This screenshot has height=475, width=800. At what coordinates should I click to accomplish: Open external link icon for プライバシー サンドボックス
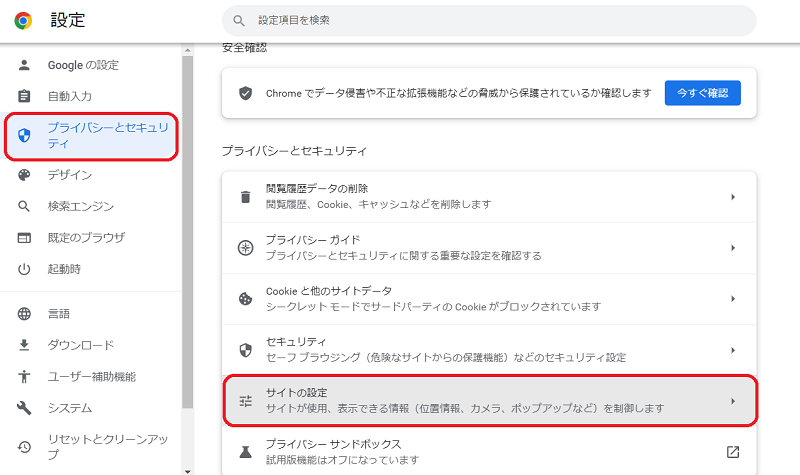[x=732, y=452]
